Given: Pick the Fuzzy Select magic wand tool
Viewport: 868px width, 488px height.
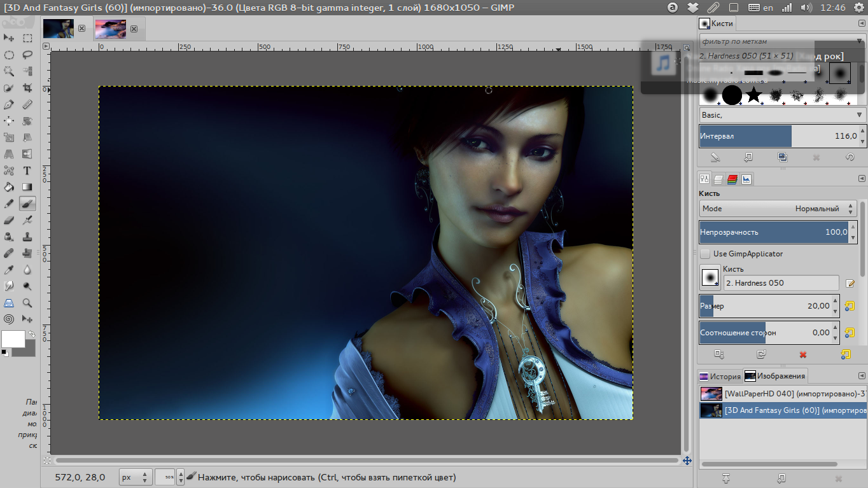Looking at the screenshot, I should (x=9, y=71).
